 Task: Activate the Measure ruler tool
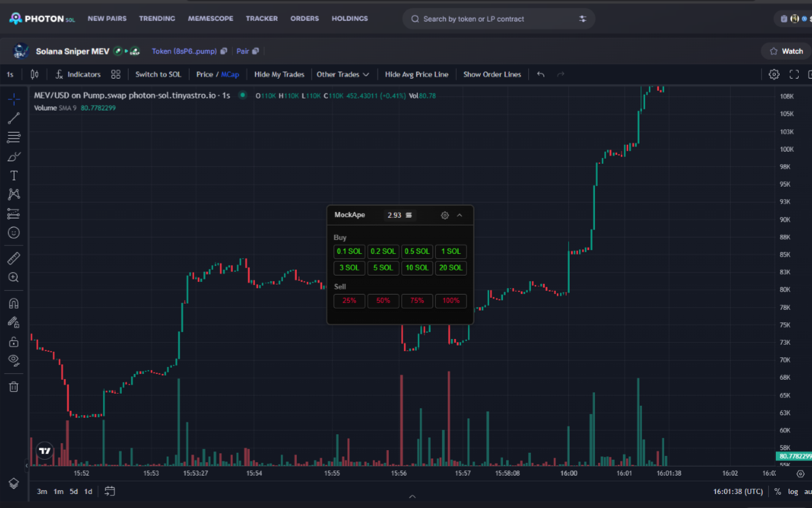[x=14, y=258]
